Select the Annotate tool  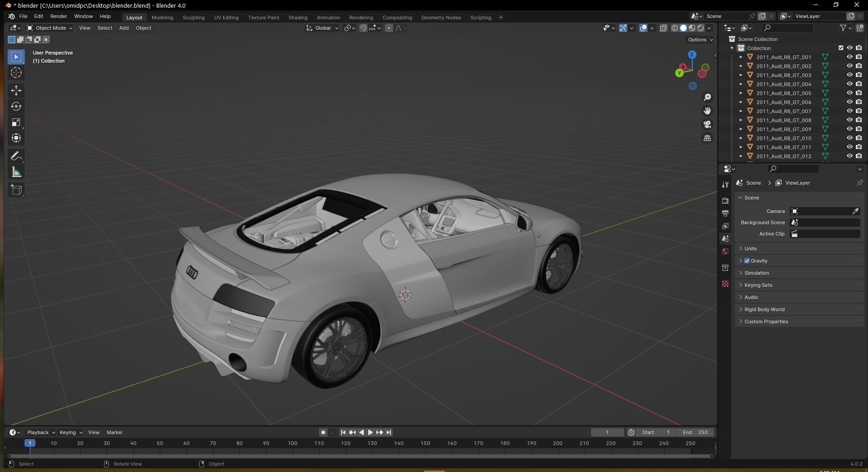pyautogui.click(x=16, y=156)
